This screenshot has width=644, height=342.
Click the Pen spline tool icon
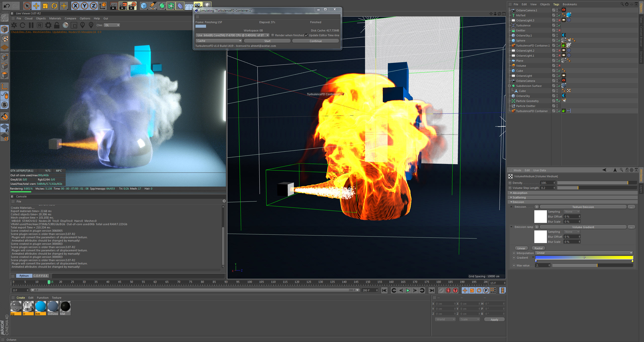[153, 6]
